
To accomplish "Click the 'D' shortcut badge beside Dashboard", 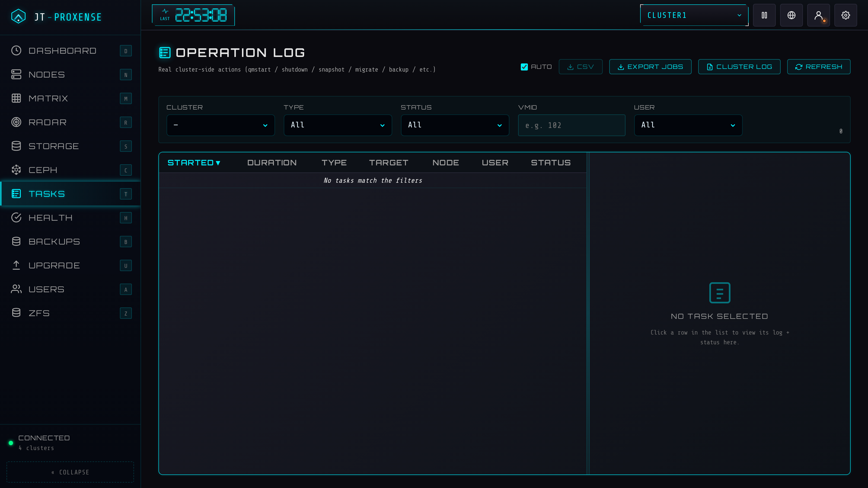I will click(126, 51).
